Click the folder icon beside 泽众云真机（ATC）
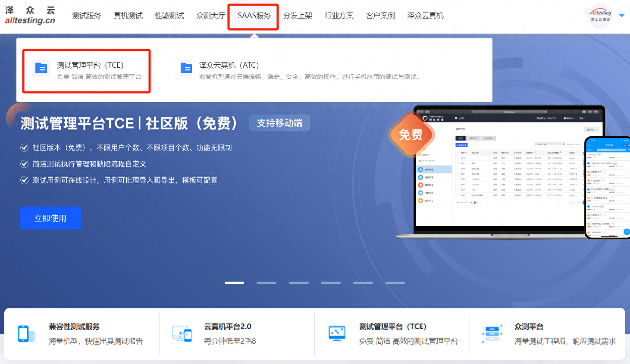The height and width of the screenshot is (364, 630). (x=186, y=67)
